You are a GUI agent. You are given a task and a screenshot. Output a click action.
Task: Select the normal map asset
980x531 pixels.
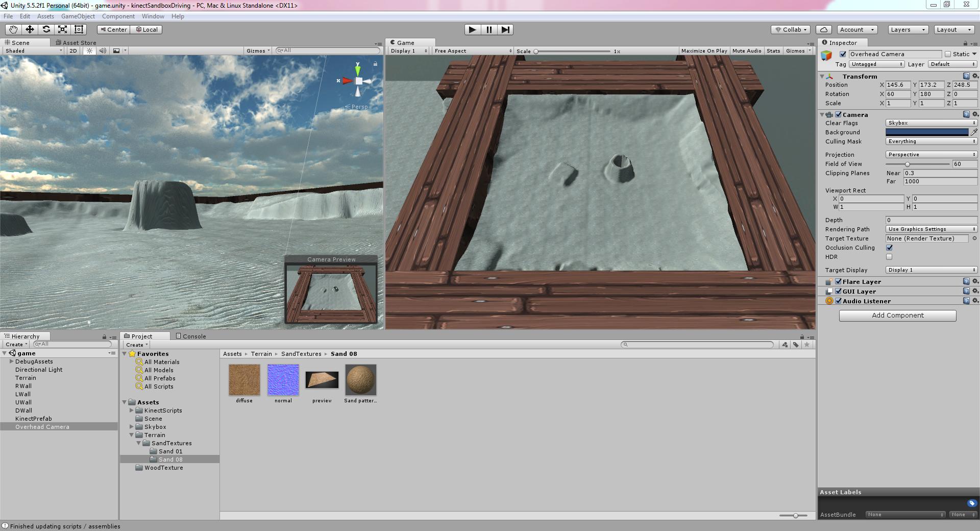pos(283,380)
